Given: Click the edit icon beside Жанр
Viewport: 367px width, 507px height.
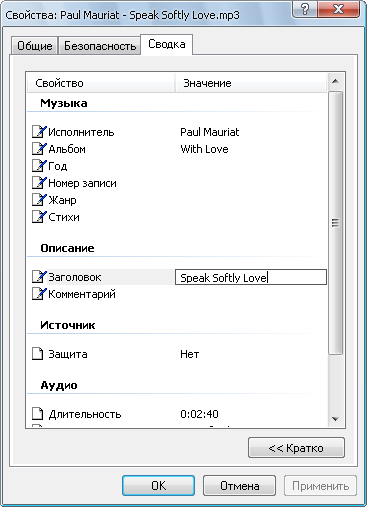Looking at the screenshot, I should pos(39,200).
